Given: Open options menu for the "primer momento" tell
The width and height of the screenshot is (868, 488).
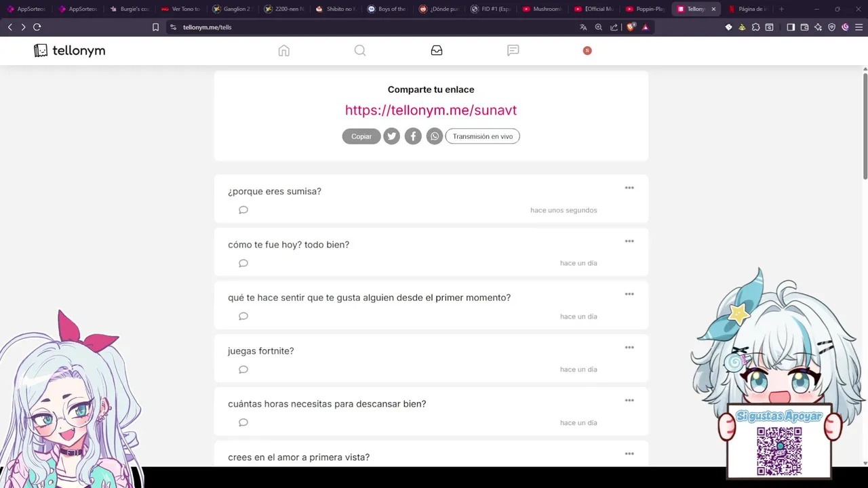Looking at the screenshot, I should click(x=629, y=294).
